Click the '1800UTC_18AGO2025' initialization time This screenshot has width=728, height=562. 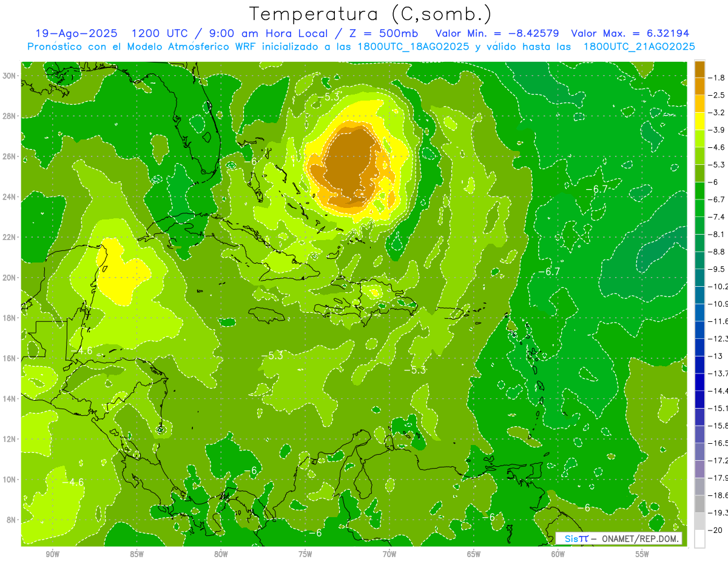[x=414, y=47]
